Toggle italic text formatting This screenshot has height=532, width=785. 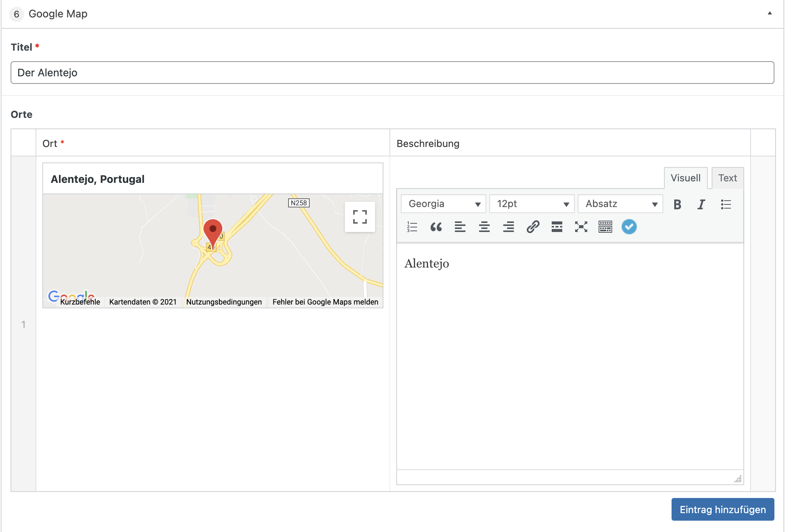click(701, 204)
